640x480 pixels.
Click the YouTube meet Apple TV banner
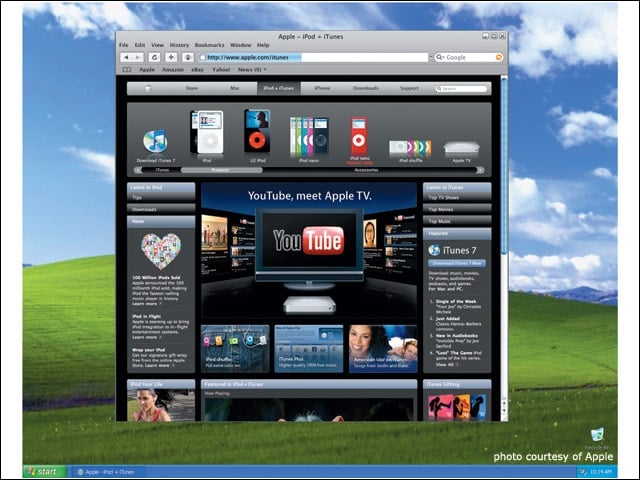click(x=309, y=251)
